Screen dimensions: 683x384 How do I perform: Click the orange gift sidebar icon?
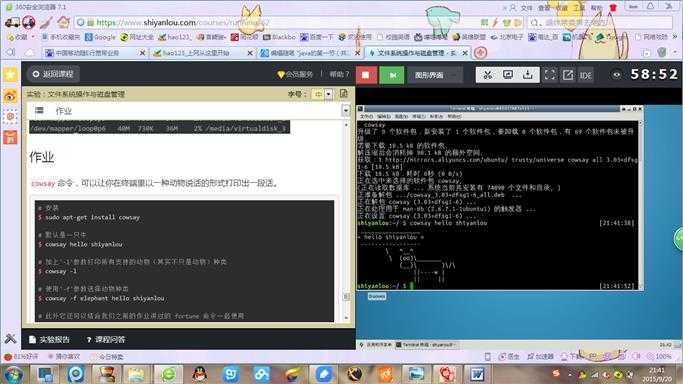click(x=10, y=137)
